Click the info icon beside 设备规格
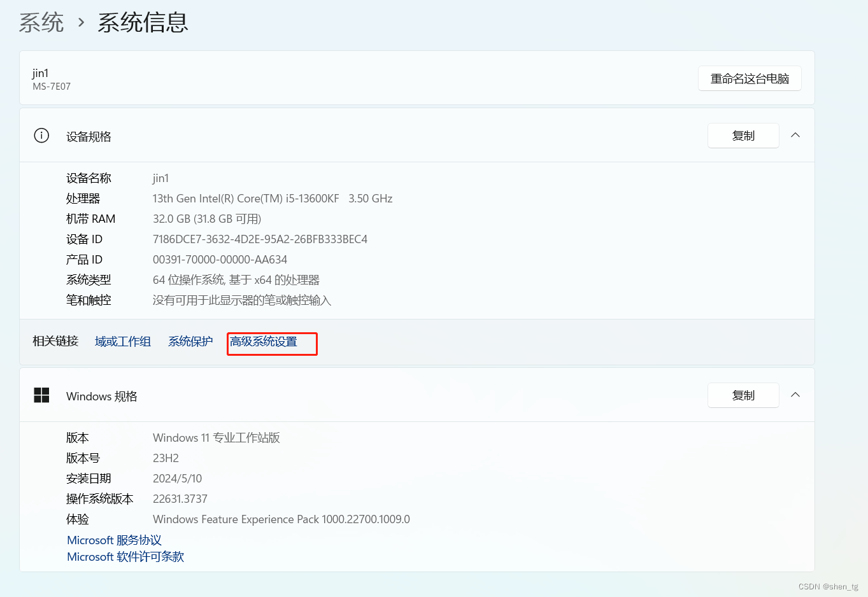 [x=41, y=136]
